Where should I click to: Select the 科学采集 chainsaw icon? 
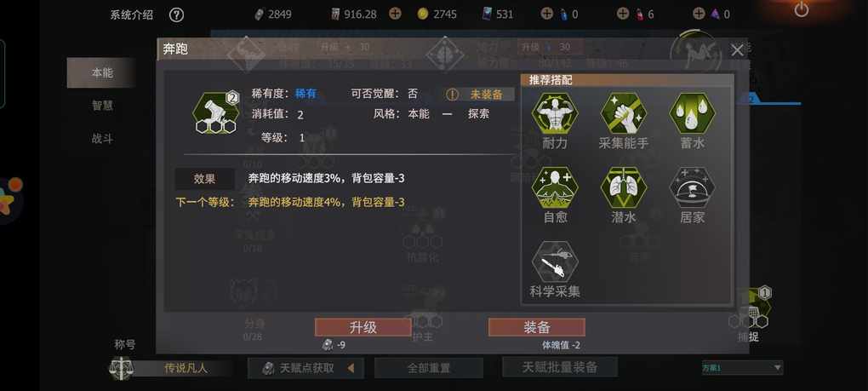(555, 262)
